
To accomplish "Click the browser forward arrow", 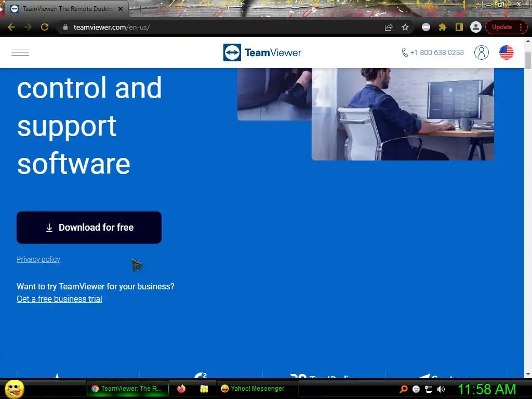I will coord(28,27).
